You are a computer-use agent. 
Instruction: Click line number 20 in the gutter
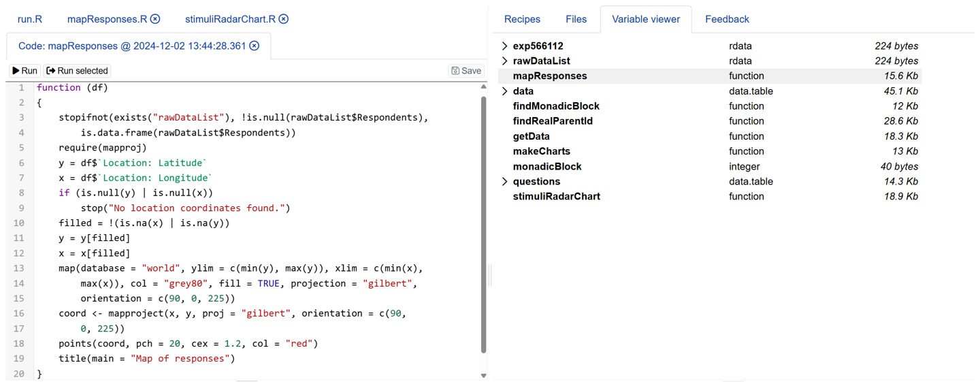coord(18,374)
